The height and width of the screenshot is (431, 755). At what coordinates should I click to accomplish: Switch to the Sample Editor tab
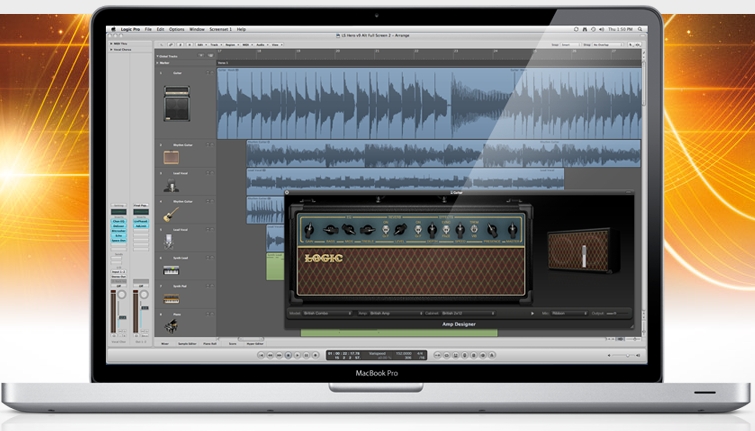point(187,344)
